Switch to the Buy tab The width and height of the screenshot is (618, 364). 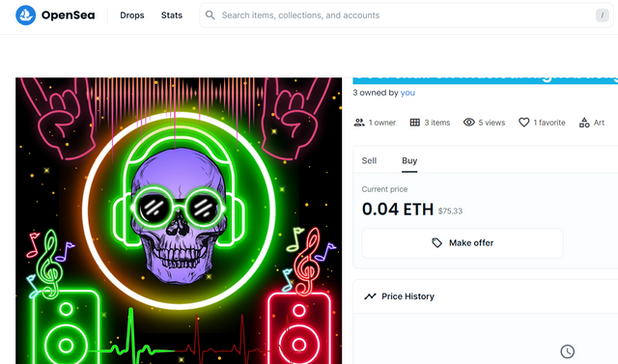(409, 160)
